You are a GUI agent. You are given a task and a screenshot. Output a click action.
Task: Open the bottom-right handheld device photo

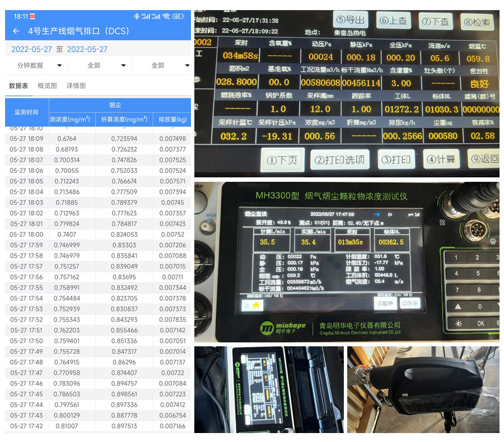coord(423,389)
